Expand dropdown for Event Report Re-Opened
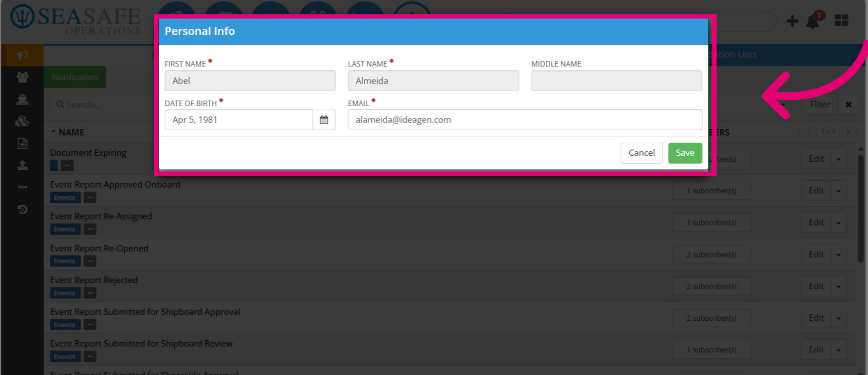 pos(839,254)
